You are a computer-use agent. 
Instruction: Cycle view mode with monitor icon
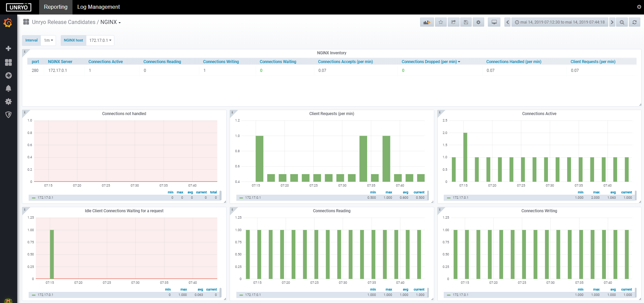coord(494,22)
